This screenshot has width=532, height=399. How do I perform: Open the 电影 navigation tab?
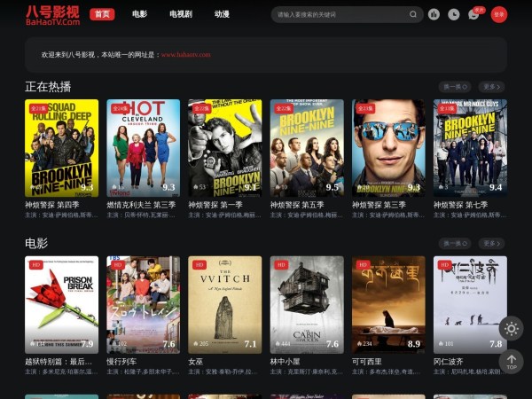[x=140, y=14]
